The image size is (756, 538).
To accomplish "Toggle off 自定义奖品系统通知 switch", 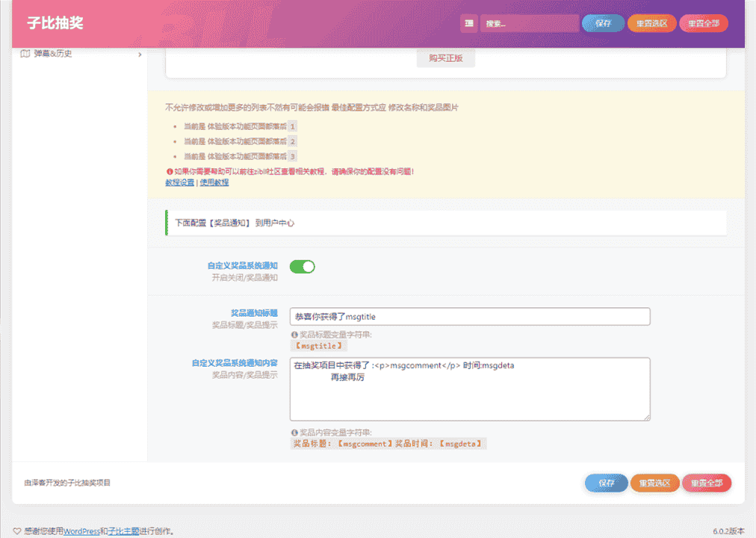I will [302, 267].
